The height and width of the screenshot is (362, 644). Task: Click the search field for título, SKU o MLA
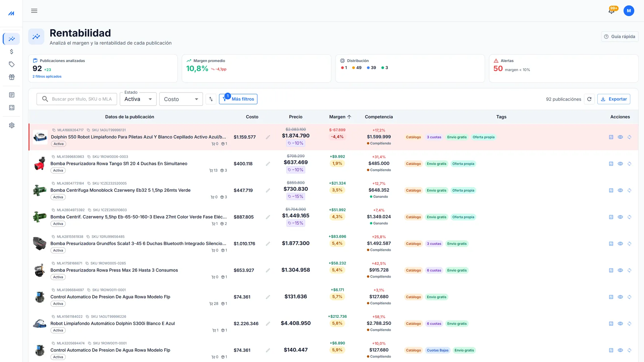[x=77, y=99]
